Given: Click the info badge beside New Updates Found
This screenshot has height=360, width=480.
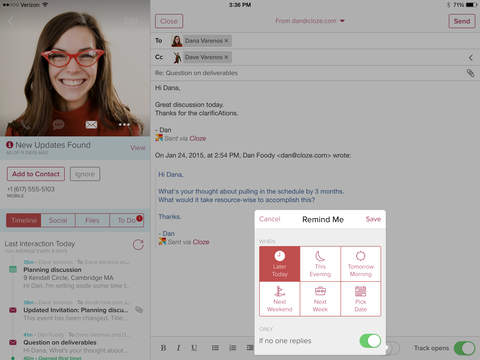Looking at the screenshot, I should click(x=10, y=145).
